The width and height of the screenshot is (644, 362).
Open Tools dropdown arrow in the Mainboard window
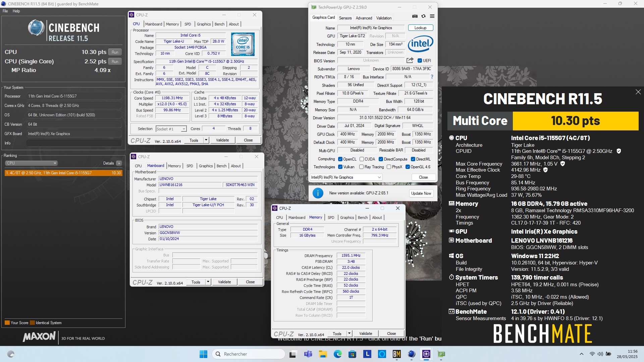(x=208, y=282)
